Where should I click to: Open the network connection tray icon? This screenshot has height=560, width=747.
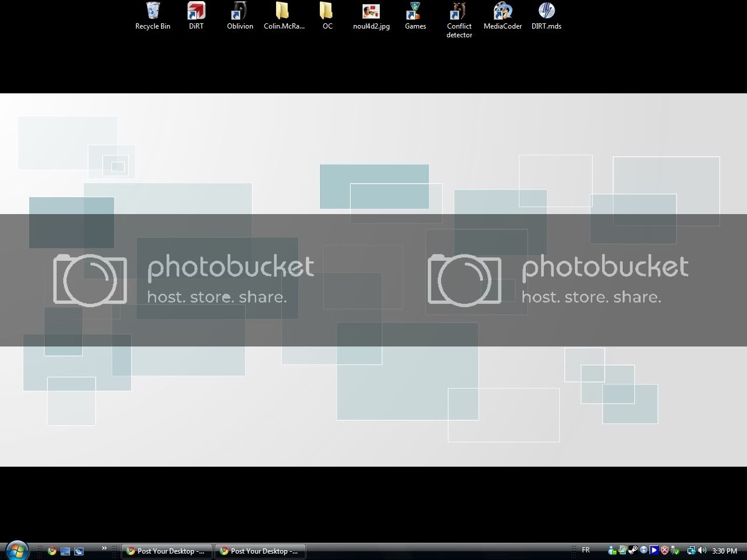(x=692, y=551)
